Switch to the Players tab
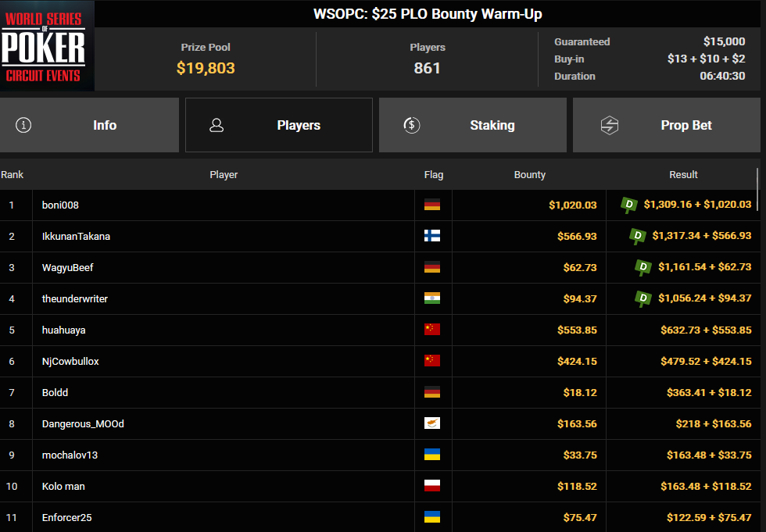 click(279, 125)
